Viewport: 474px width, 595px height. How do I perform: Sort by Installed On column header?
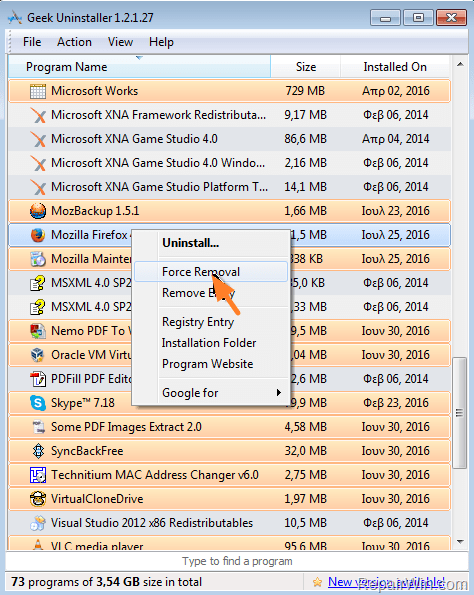(395, 67)
